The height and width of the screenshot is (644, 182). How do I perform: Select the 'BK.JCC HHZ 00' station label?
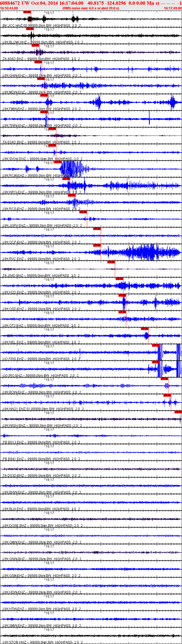[15, 26]
